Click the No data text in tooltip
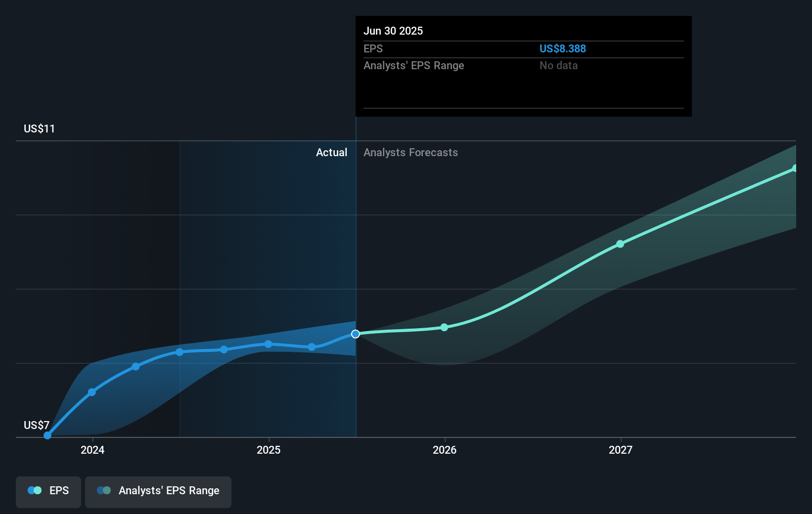The width and height of the screenshot is (812, 514). pos(558,65)
